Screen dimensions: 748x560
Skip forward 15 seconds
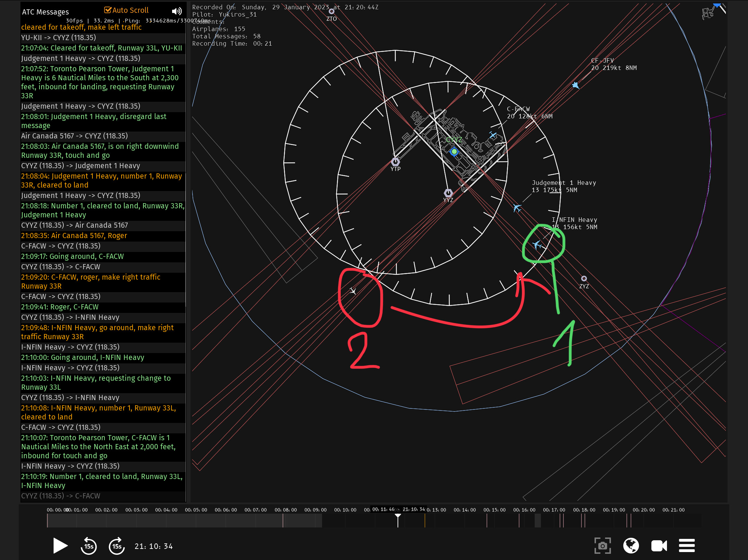[117, 546]
